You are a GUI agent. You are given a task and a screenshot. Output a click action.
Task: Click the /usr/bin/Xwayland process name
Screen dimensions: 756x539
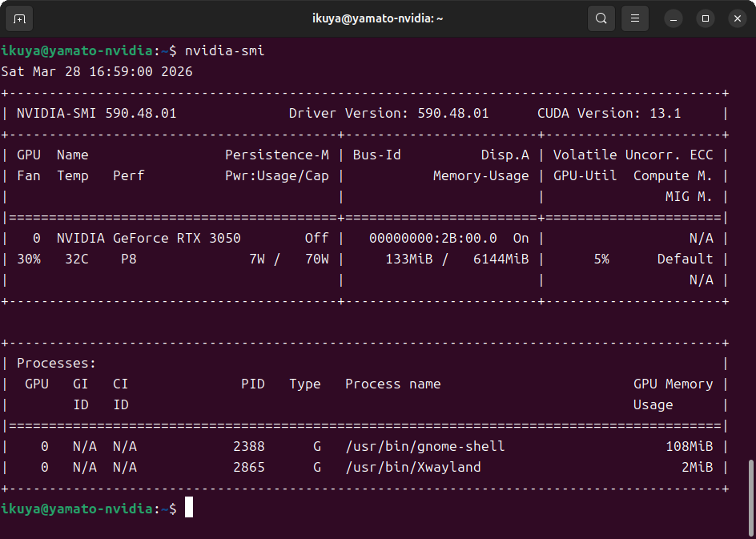[412, 467]
